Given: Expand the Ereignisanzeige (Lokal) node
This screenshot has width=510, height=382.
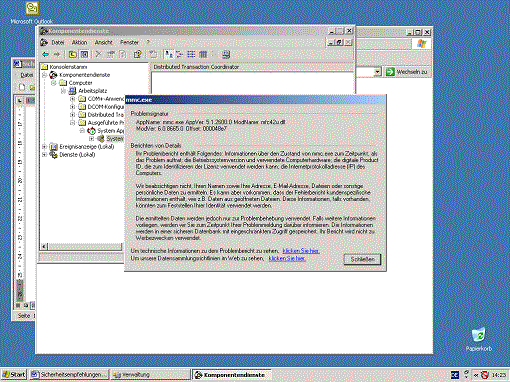Looking at the screenshot, I should pyautogui.click(x=44, y=147).
